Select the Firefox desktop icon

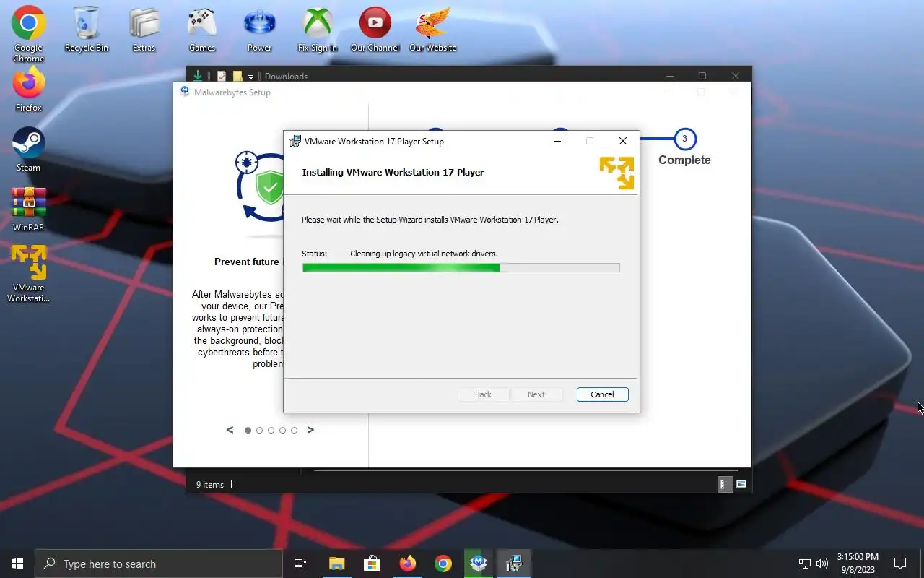pyautogui.click(x=28, y=90)
